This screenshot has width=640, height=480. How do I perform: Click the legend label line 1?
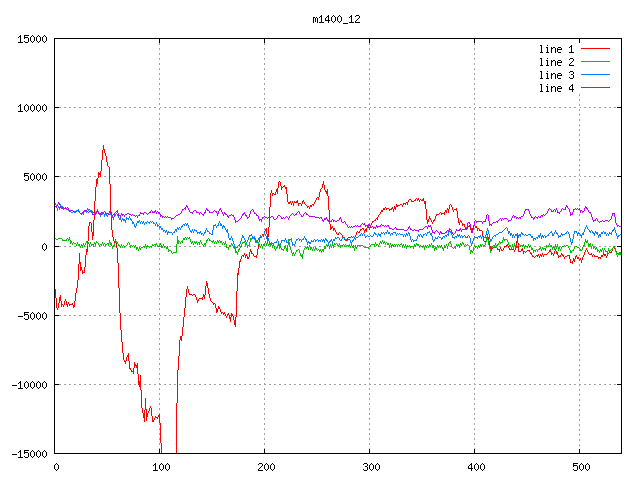[556, 49]
